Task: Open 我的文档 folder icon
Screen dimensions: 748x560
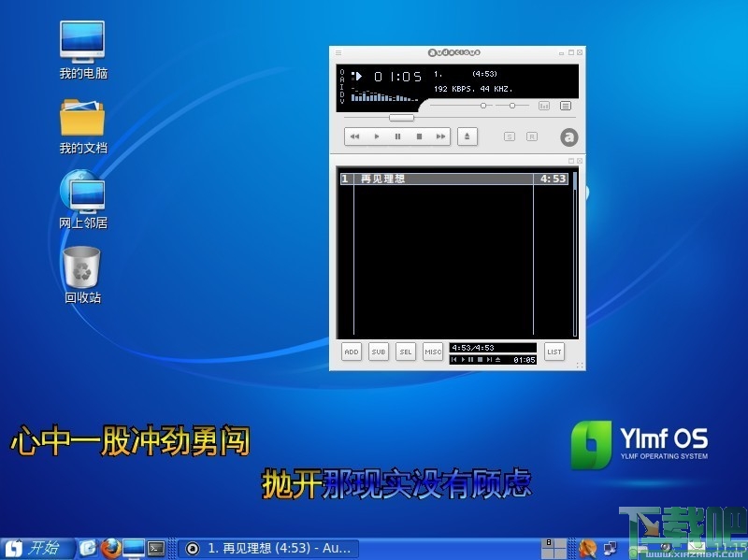Action: pos(82,126)
